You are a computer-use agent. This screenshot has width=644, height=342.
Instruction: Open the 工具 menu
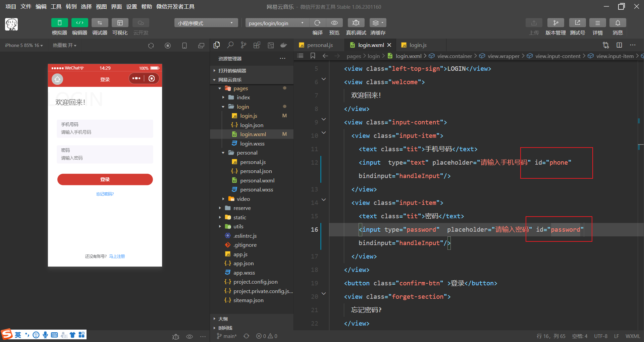click(56, 7)
